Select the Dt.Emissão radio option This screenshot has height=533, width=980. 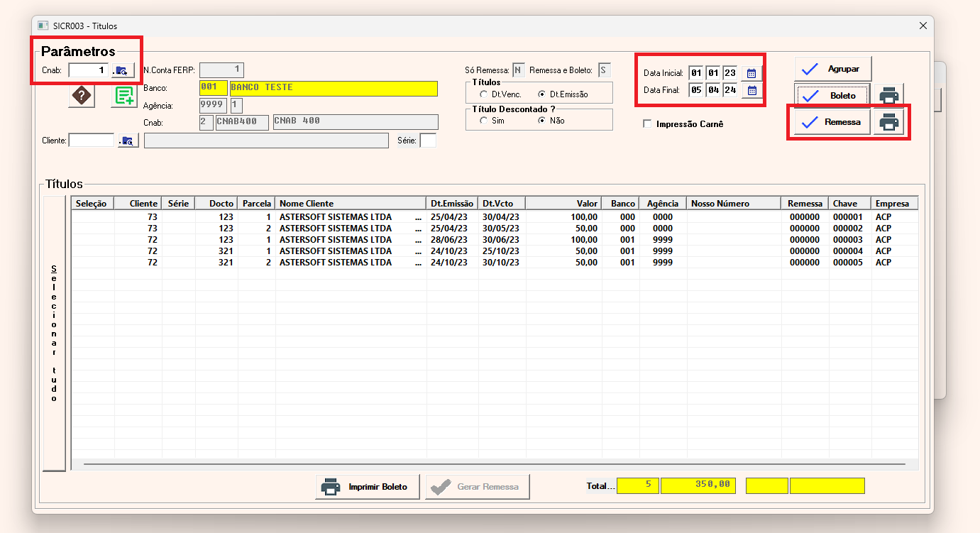pyautogui.click(x=542, y=94)
